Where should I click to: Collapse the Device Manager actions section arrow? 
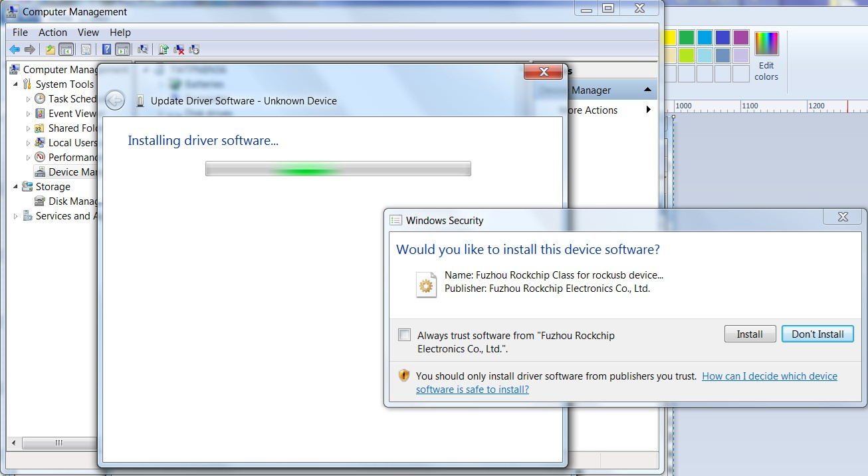point(647,90)
